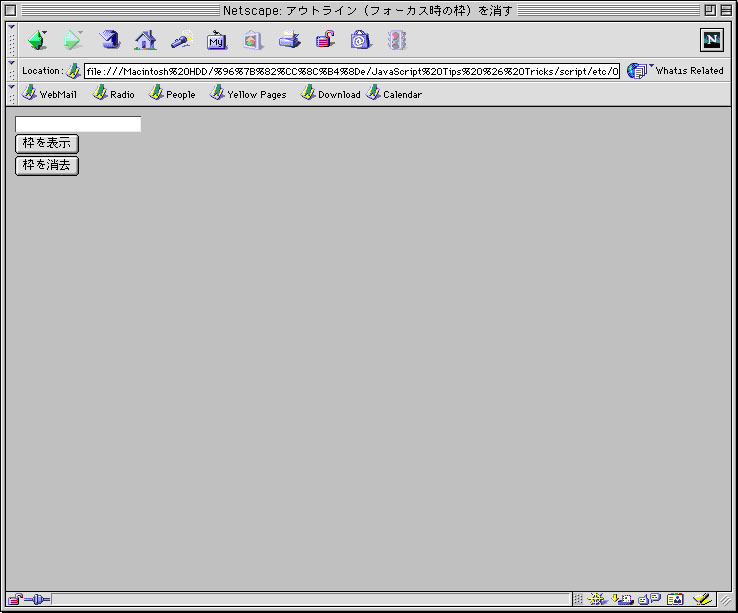Open My Netscape from the toolbar
This screenshot has width=738, height=613.
click(217, 40)
